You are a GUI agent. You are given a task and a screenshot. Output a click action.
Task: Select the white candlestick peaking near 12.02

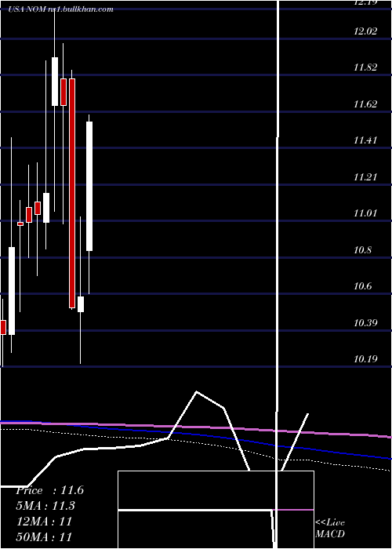tap(55, 82)
